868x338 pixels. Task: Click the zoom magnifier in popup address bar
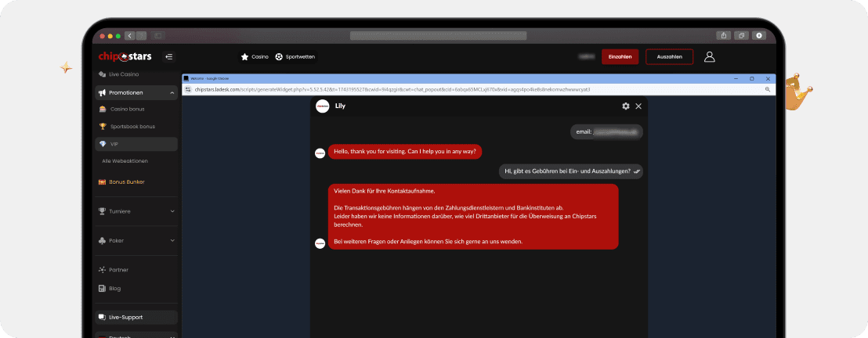click(767, 90)
